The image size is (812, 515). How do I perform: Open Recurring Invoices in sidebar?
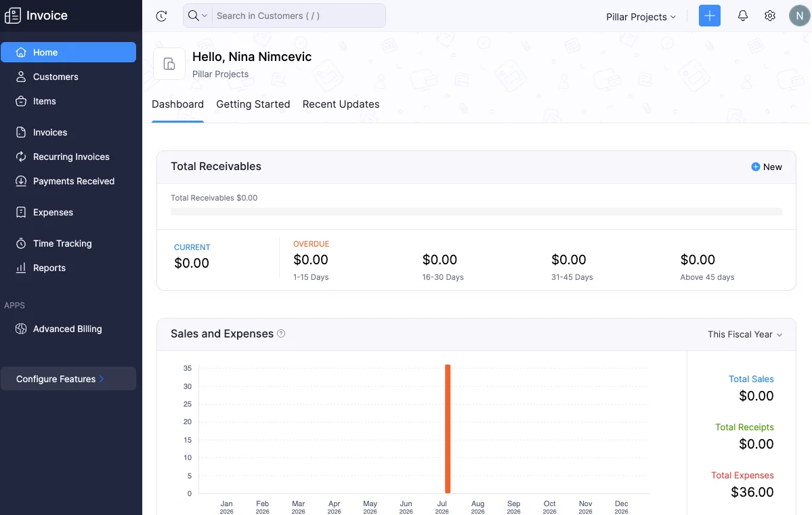click(68, 157)
